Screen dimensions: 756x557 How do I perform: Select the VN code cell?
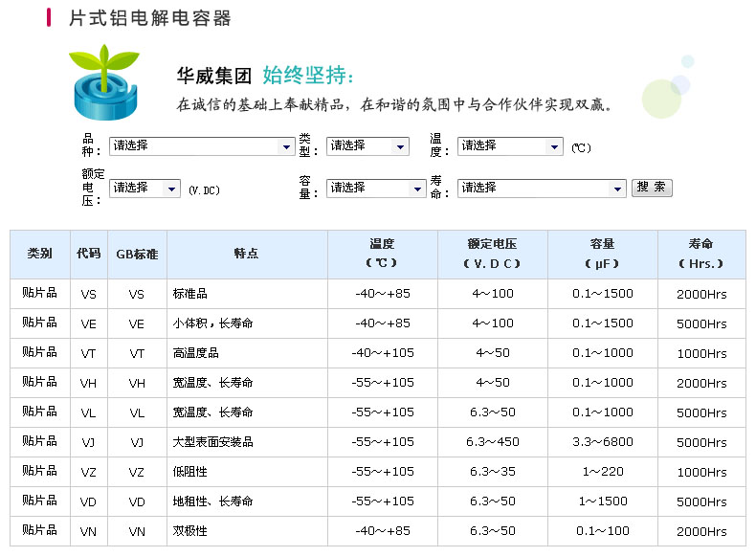89,531
